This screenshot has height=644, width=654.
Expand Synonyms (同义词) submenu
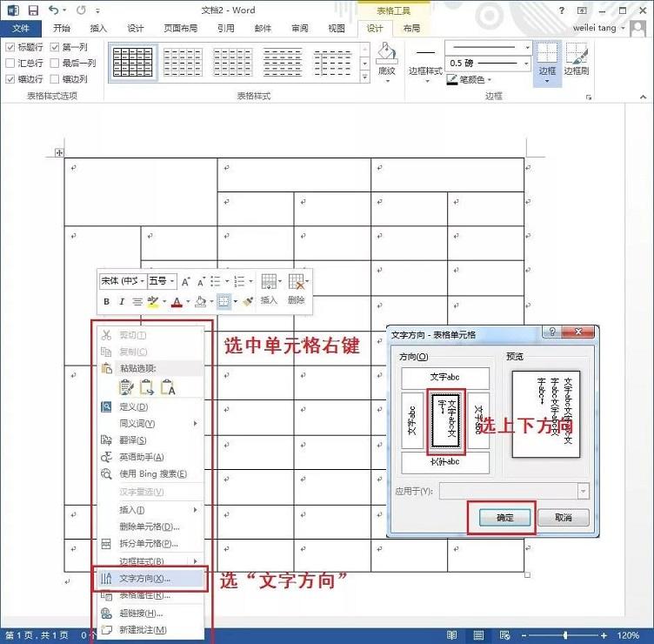150,423
